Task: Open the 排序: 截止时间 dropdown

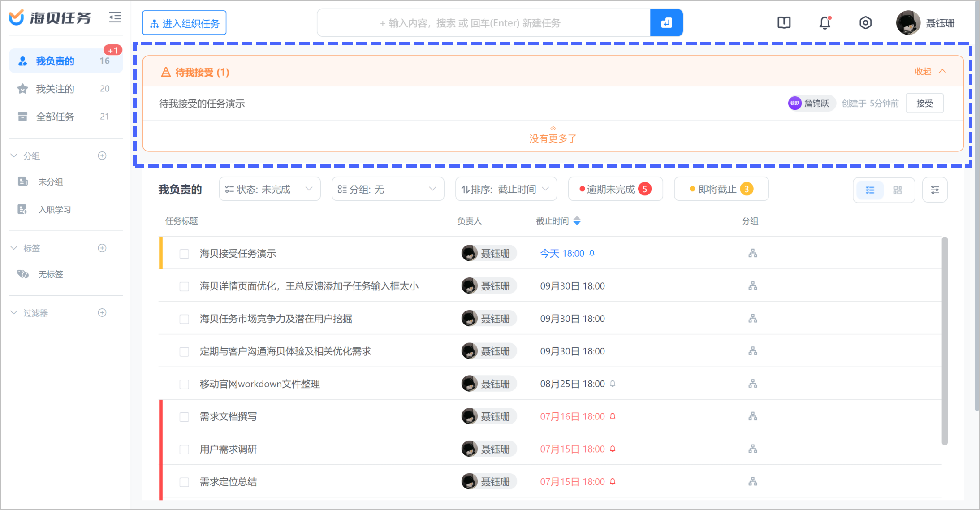Action: (506, 189)
